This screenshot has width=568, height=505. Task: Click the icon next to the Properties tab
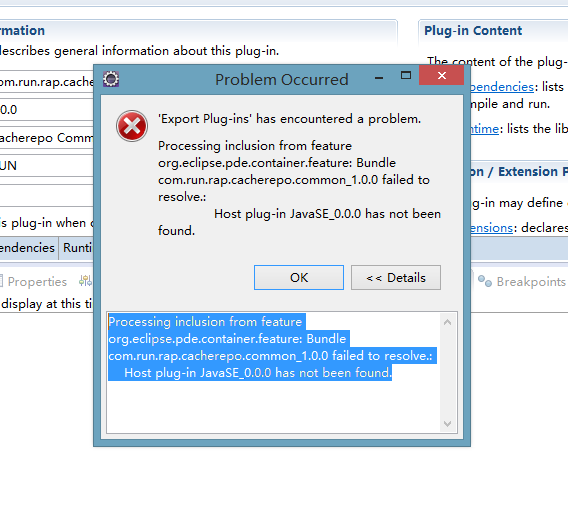pos(85,281)
